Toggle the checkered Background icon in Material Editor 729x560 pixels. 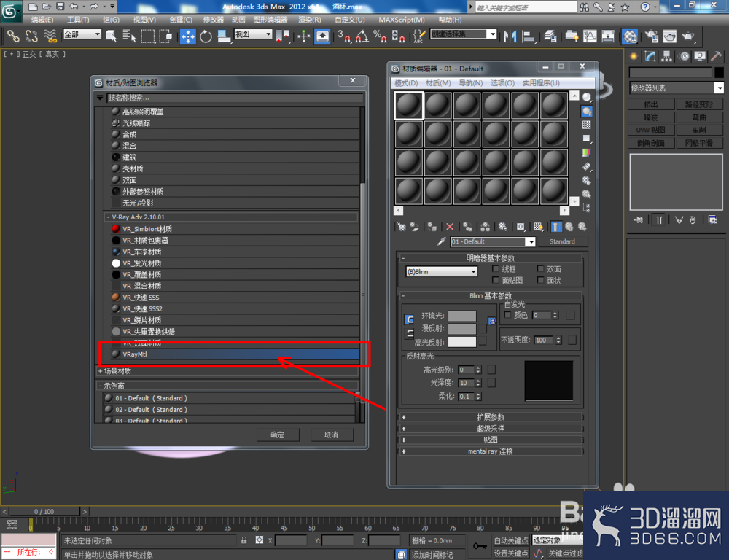587,125
